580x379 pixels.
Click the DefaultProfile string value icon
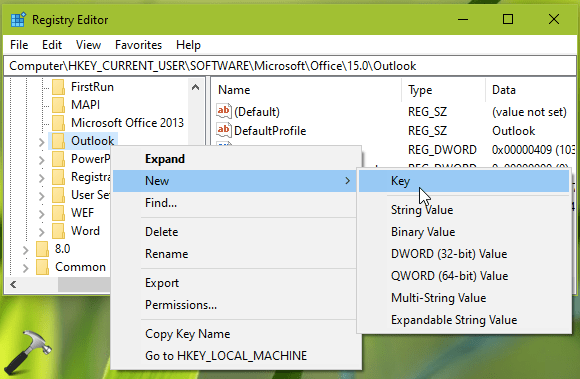pos(224,130)
